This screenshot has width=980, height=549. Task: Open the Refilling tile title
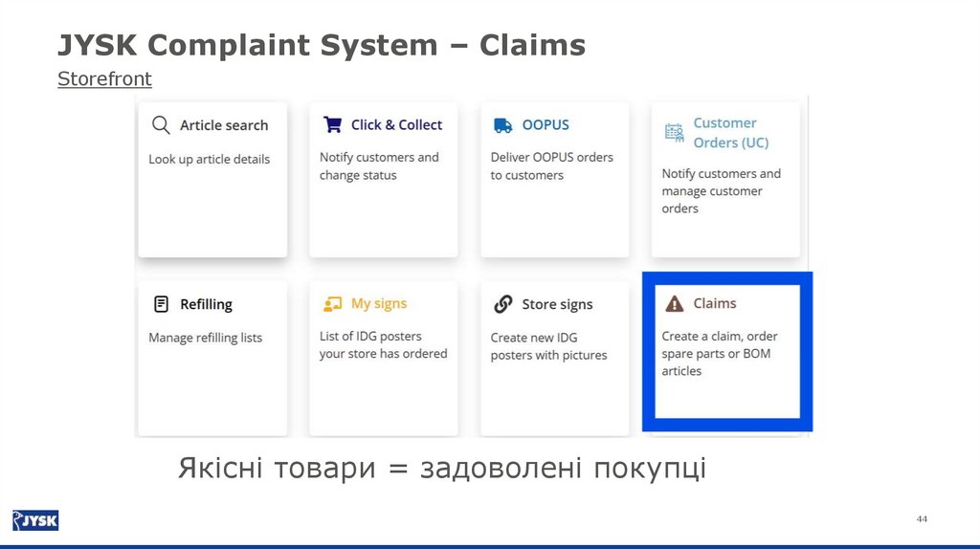[207, 304]
